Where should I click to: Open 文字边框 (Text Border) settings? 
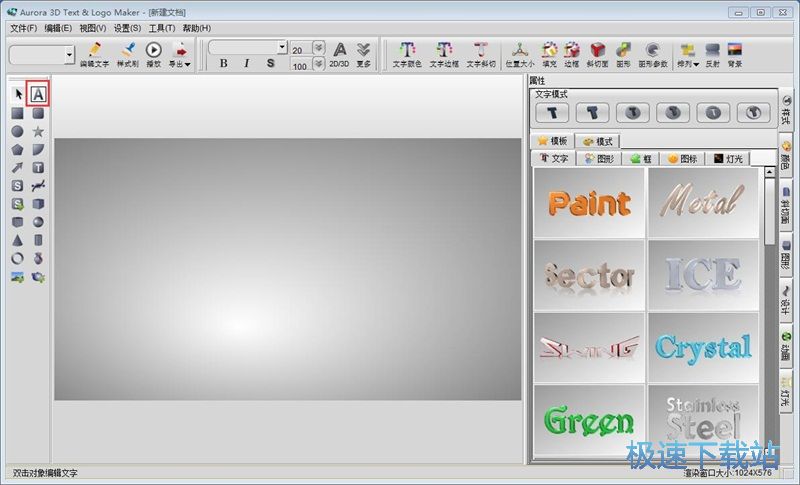click(x=444, y=55)
